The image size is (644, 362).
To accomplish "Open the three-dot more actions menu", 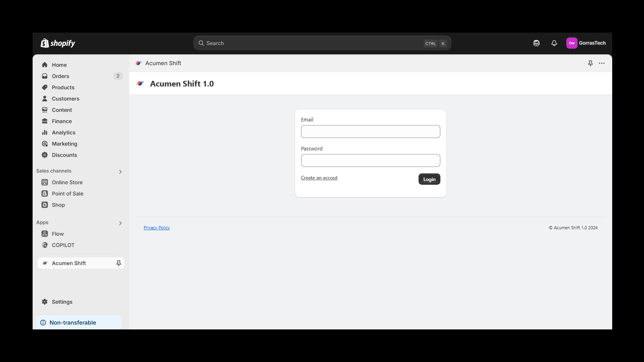I will tap(602, 63).
